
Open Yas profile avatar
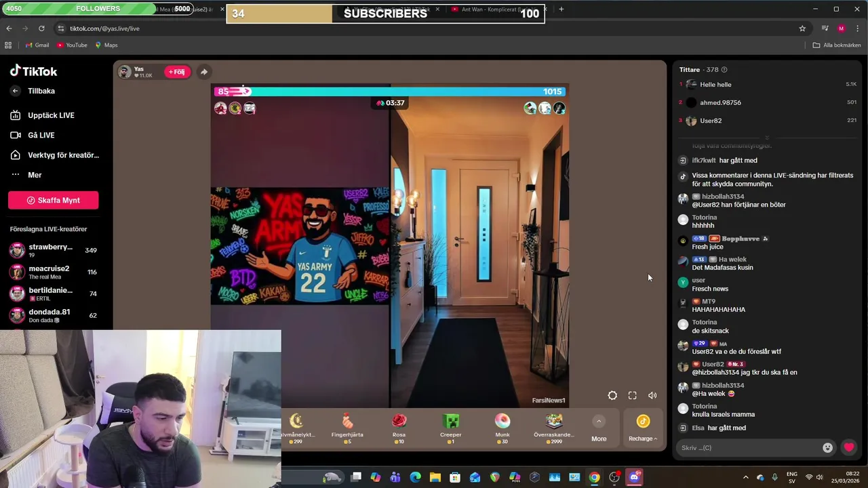125,72
